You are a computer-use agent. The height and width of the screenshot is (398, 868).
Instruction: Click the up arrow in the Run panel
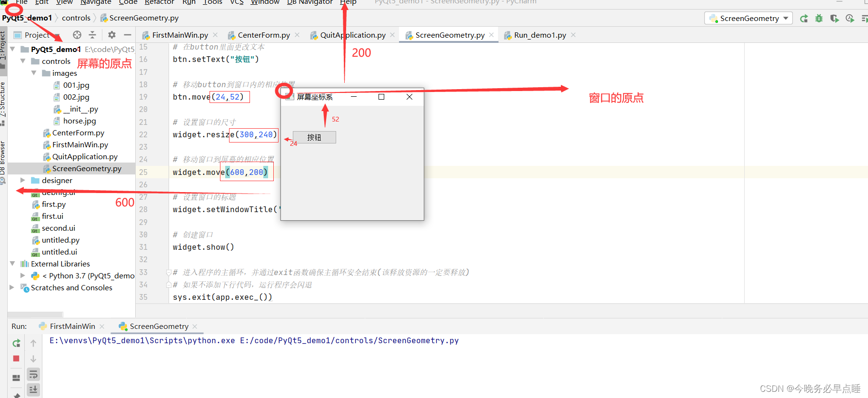[33, 343]
